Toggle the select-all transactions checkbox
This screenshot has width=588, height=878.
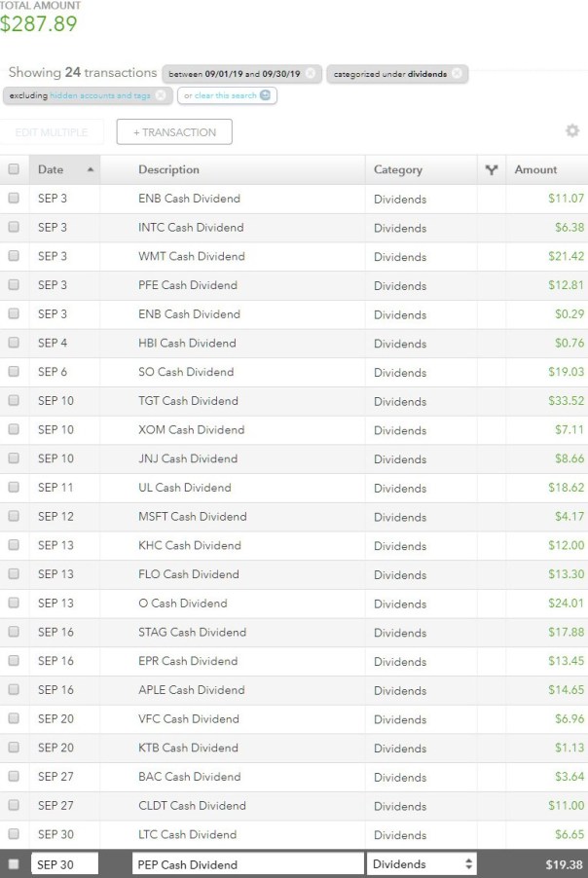(x=14, y=169)
